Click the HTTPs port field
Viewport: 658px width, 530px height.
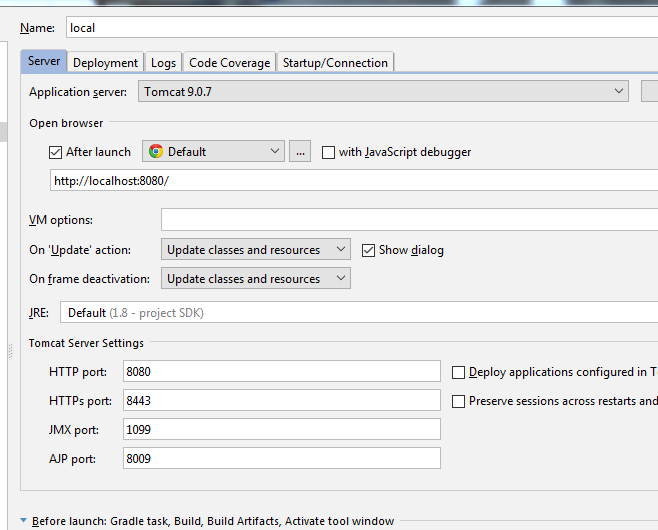(282, 400)
